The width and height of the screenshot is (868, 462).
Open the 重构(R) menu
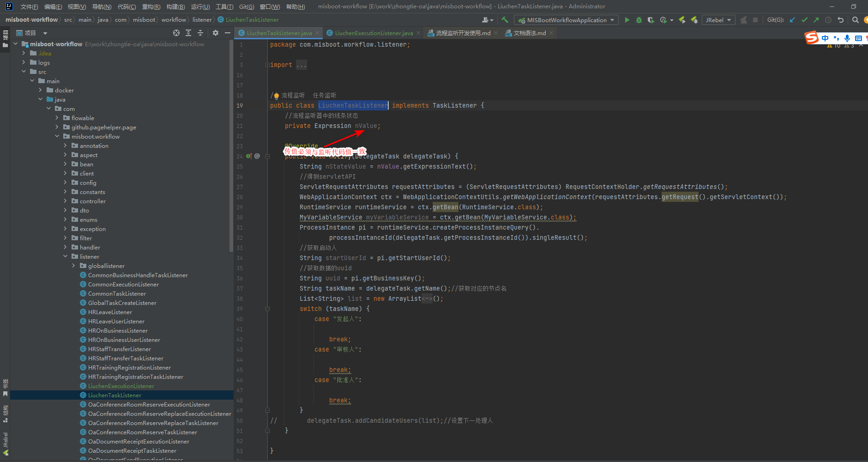[x=151, y=6]
